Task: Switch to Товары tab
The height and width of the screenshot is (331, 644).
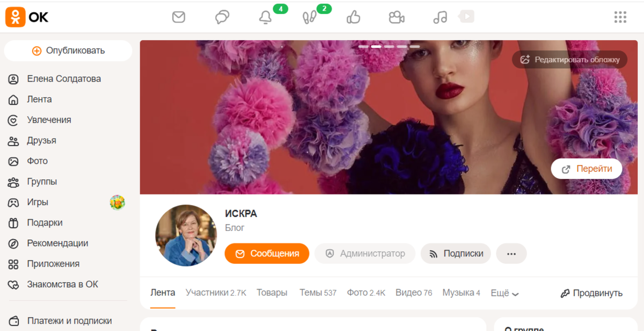Action: pos(272,293)
